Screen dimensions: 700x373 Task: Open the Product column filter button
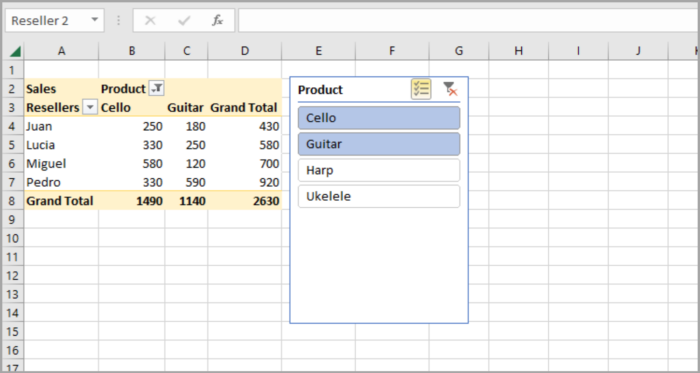point(156,89)
